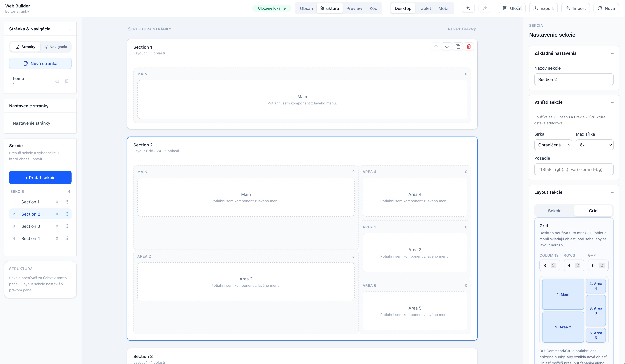Viewport: 625px width, 364px height.
Task: Click the Uložiť save button
Action: [x=512, y=8]
